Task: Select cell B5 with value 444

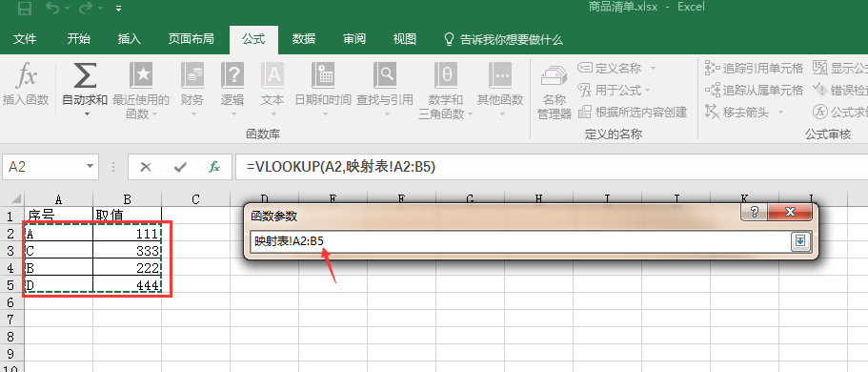Action: coord(128,285)
